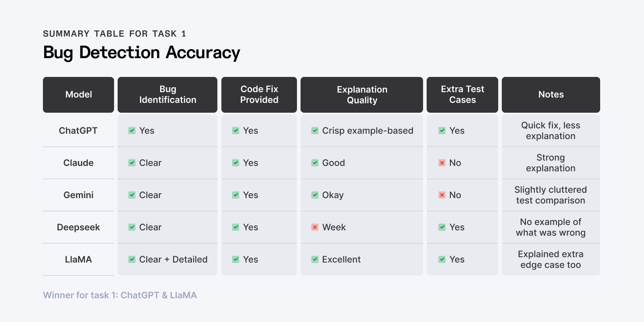Click green check icon in ChatGPT Bug Identification cell
The height and width of the screenshot is (322, 644).
click(132, 131)
